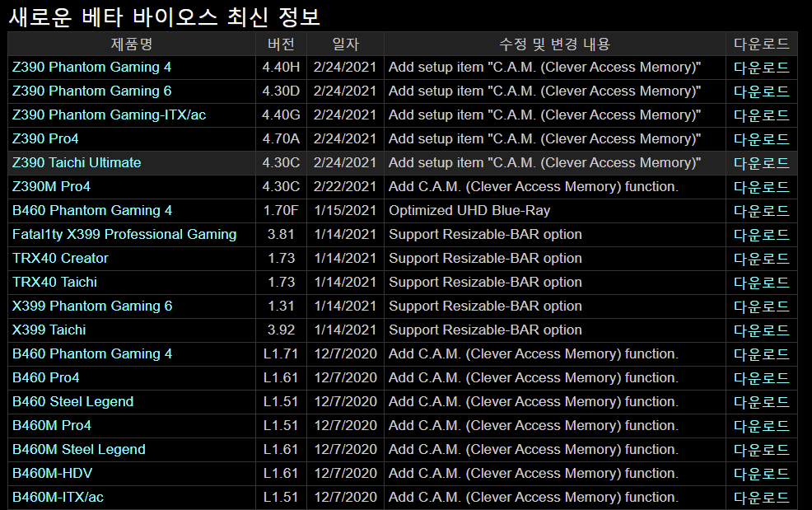Select the date 12/7/2020 in B460M-HDV row

345,473
